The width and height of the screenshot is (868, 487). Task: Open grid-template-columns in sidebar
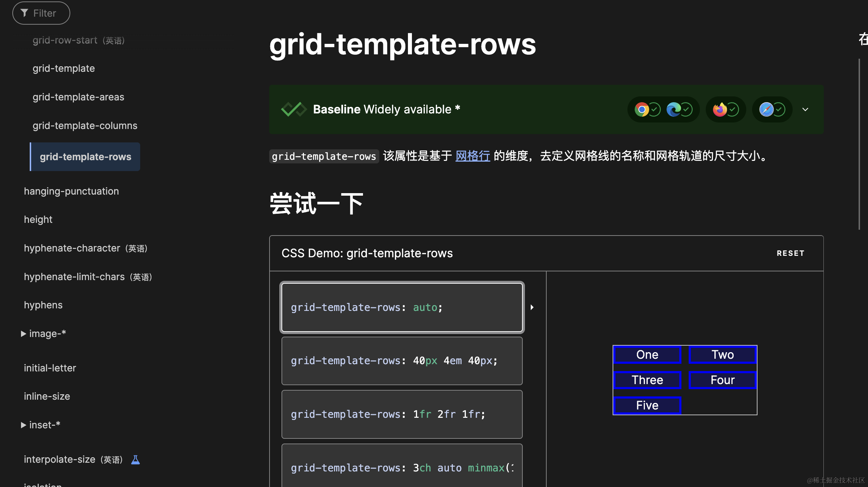coord(85,126)
